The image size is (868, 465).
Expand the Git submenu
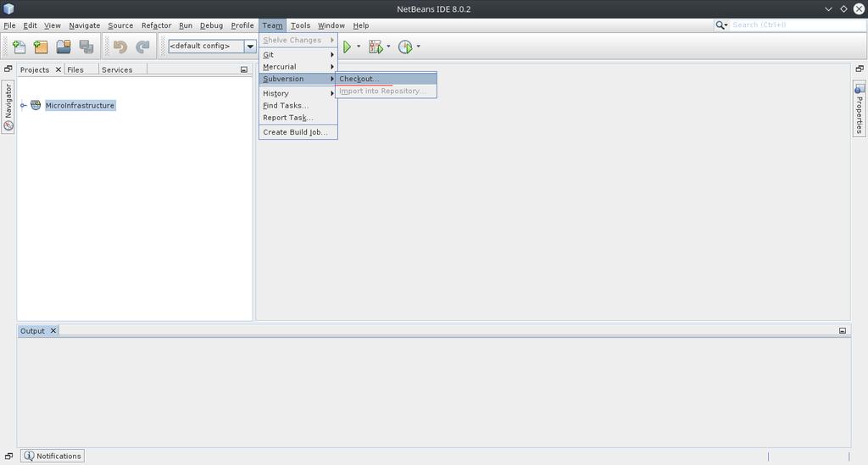(x=298, y=55)
